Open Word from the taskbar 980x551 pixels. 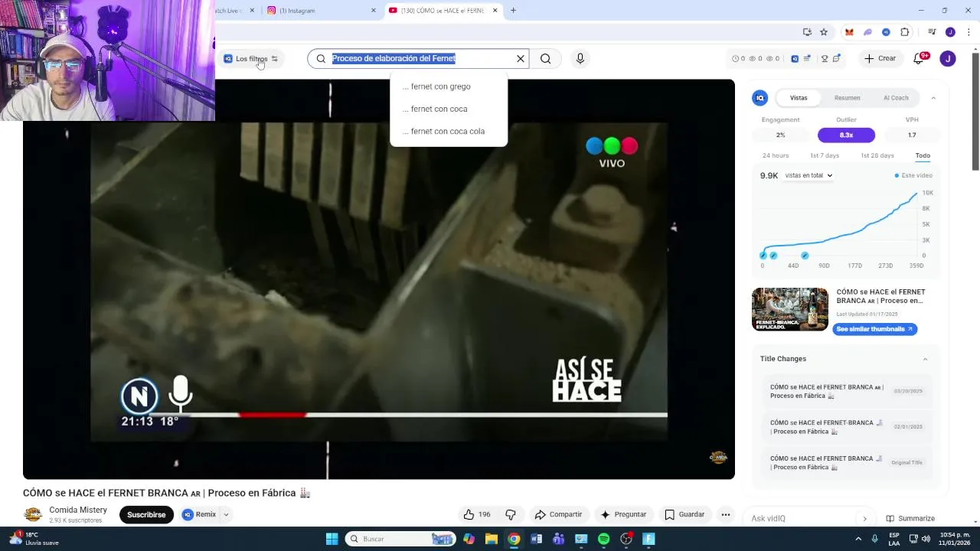point(536,539)
